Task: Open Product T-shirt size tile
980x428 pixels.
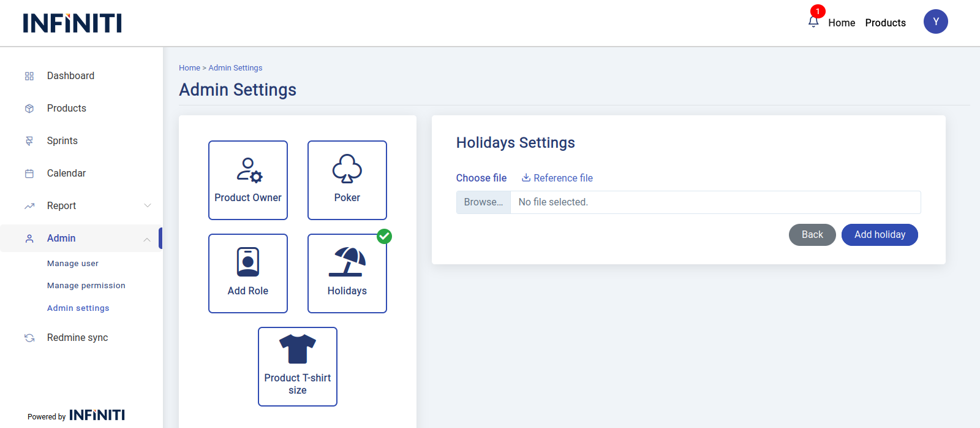Action: click(x=298, y=367)
